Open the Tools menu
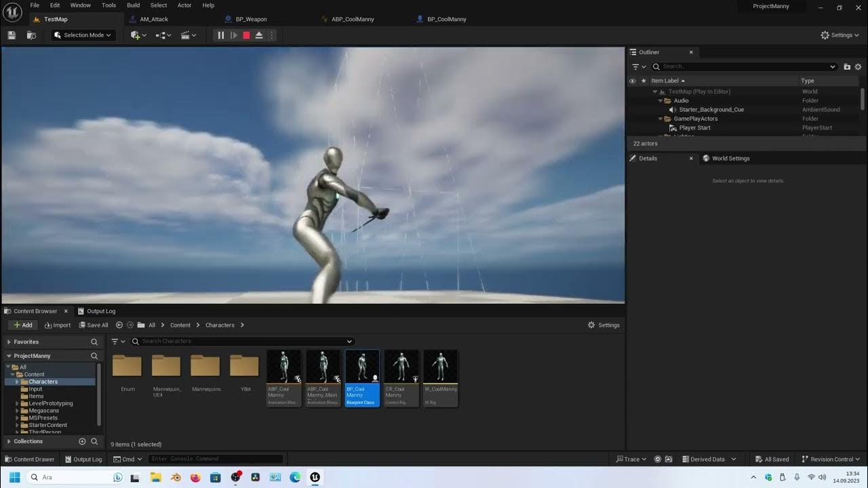Screen dimensions: 868x488 click(x=108, y=5)
